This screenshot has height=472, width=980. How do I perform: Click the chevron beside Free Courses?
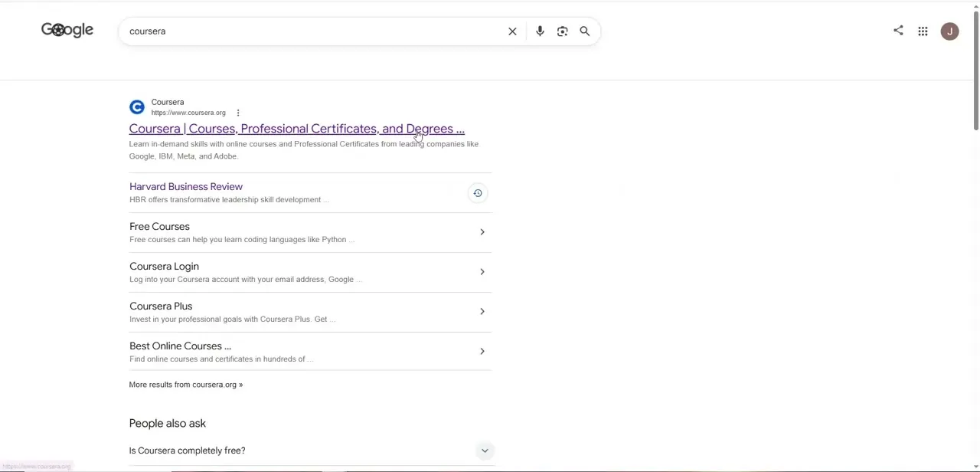(x=482, y=232)
